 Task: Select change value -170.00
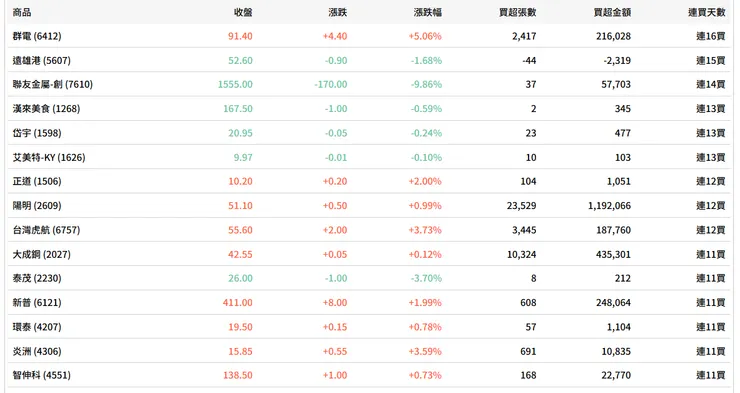pos(331,84)
